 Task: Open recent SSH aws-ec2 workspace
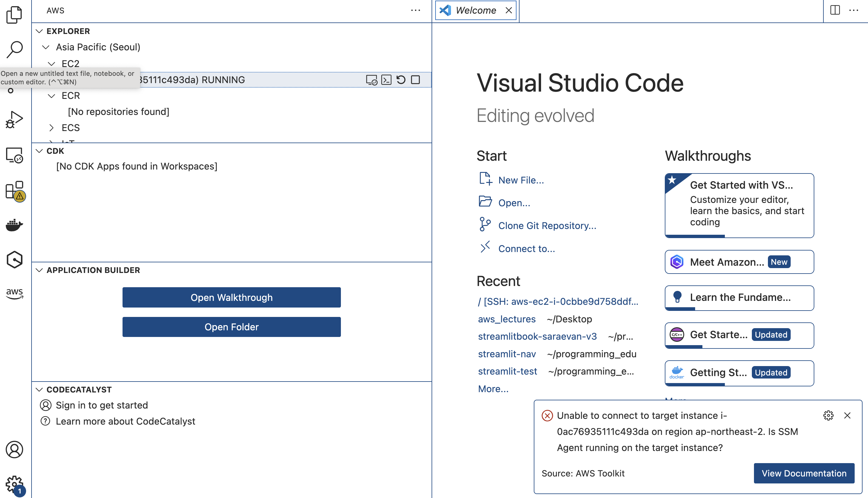558,301
